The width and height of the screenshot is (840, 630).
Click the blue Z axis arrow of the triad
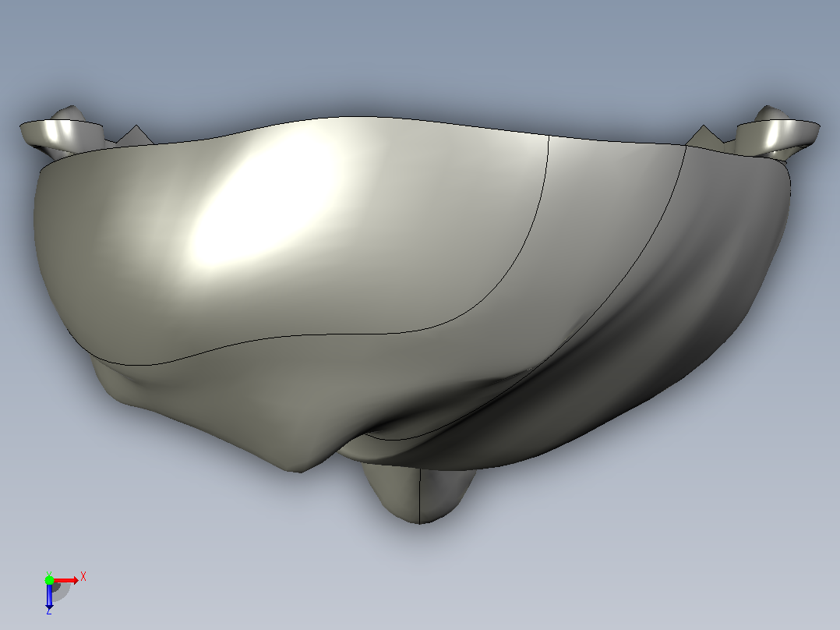tap(49, 596)
